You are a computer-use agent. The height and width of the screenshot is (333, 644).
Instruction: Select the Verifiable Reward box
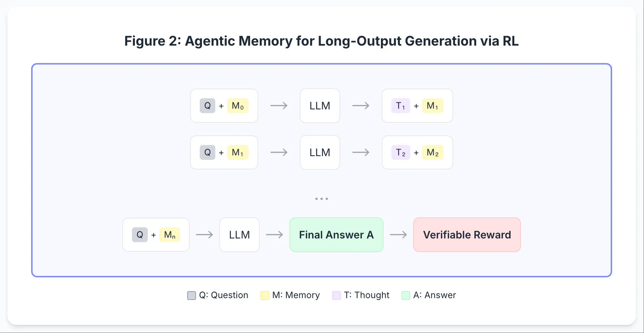(x=467, y=235)
